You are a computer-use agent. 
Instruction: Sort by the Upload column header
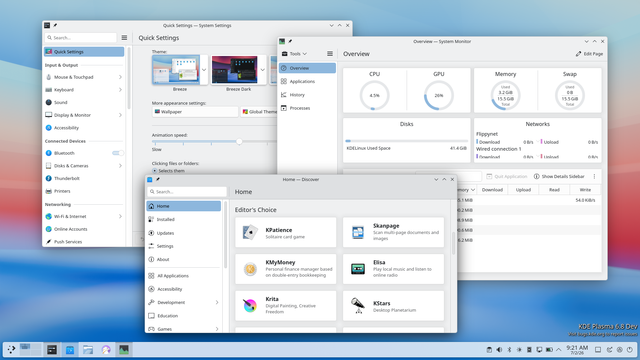tap(523, 190)
